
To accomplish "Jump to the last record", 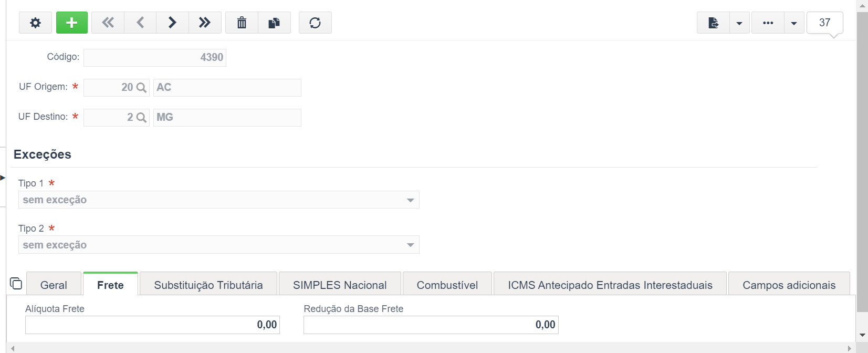I will [205, 23].
